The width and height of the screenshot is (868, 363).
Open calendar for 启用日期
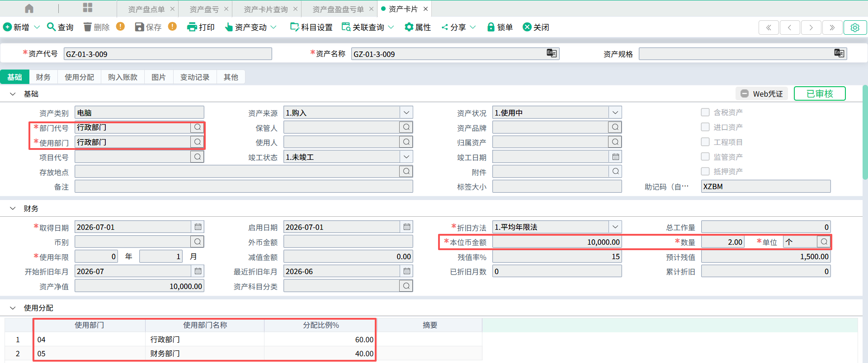click(406, 227)
